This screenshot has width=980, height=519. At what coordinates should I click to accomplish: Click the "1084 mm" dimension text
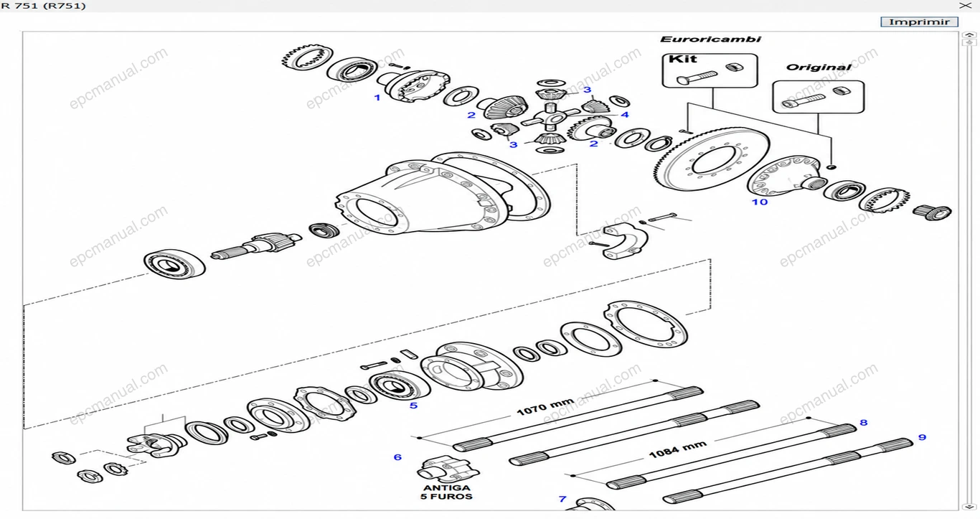pyautogui.click(x=677, y=450)
